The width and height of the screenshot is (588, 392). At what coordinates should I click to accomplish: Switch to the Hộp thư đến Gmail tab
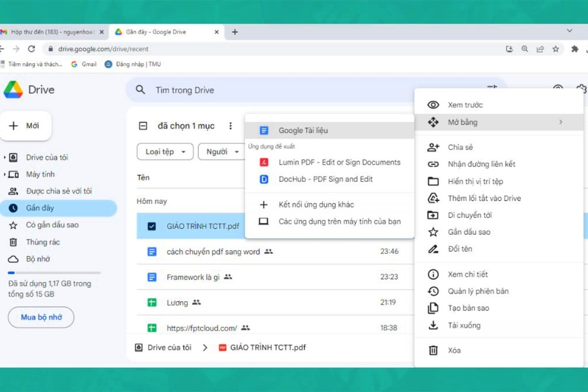tap(53, 32)
